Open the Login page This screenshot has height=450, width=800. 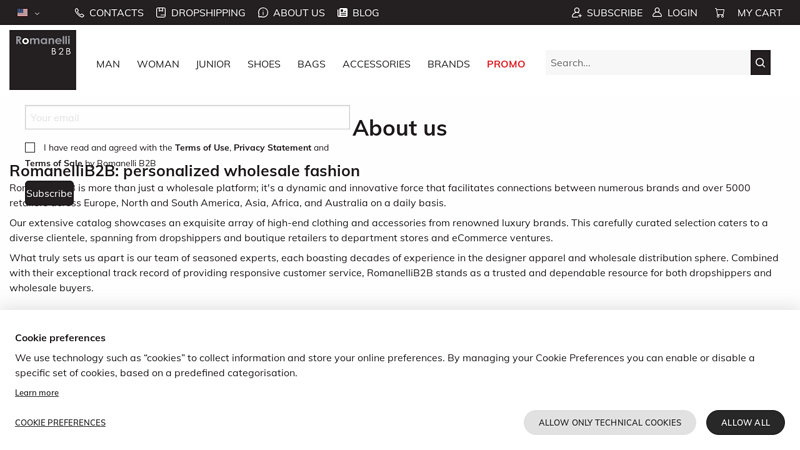click(x=682, y=13)
